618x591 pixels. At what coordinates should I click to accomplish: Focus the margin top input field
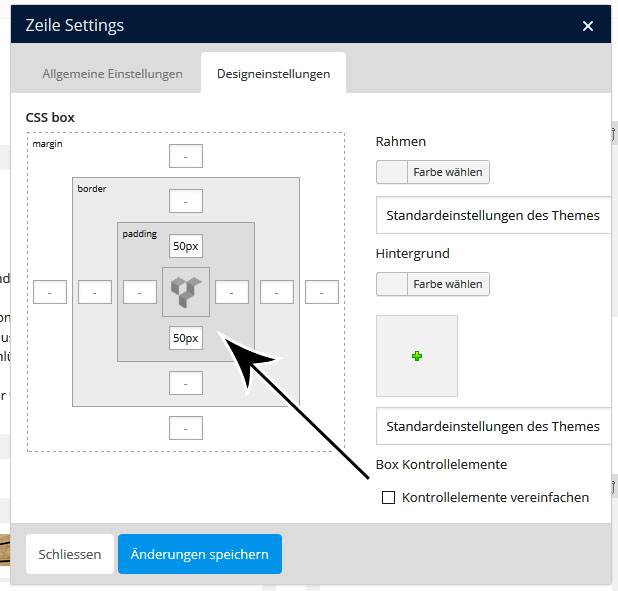tap(186, 156)
